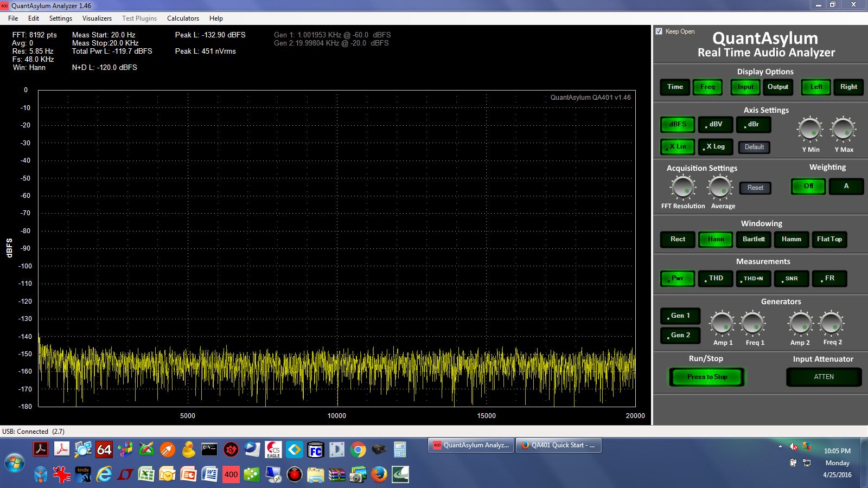Open the WinRAR taskbar icon
This screenshot has width=868, height=488.
(337, 475)
